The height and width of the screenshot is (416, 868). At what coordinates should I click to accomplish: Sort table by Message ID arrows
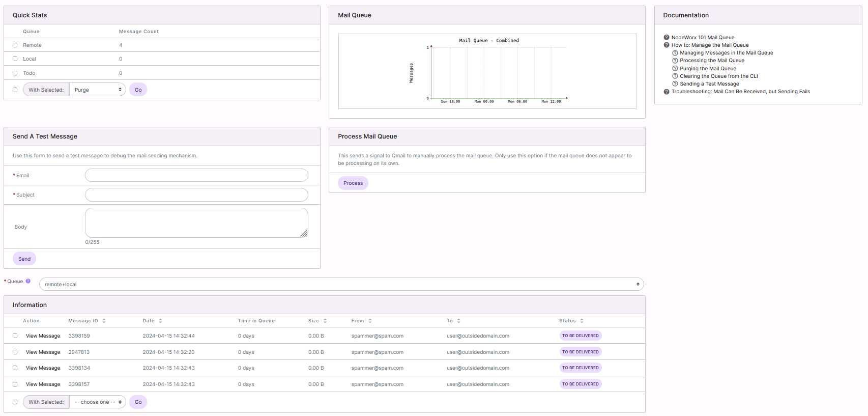(x=104, y=321)
